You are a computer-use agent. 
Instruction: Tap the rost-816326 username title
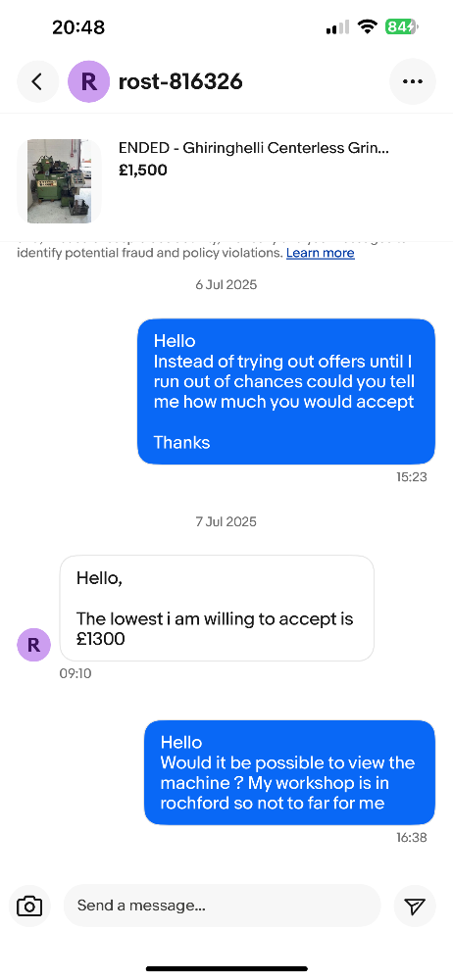pyautogui.click(x=180, y=81)
